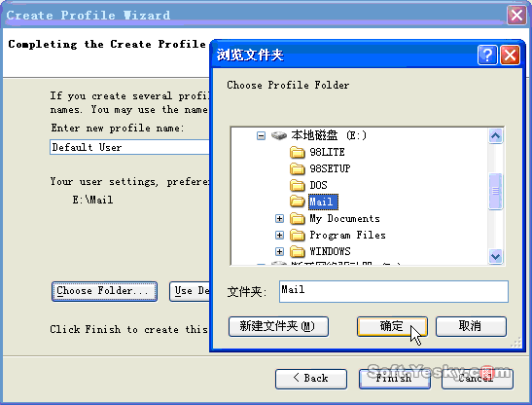The image size is (532, 405).
Task: Select the WINDOWS folder name
Action: [x=330, y=251]
